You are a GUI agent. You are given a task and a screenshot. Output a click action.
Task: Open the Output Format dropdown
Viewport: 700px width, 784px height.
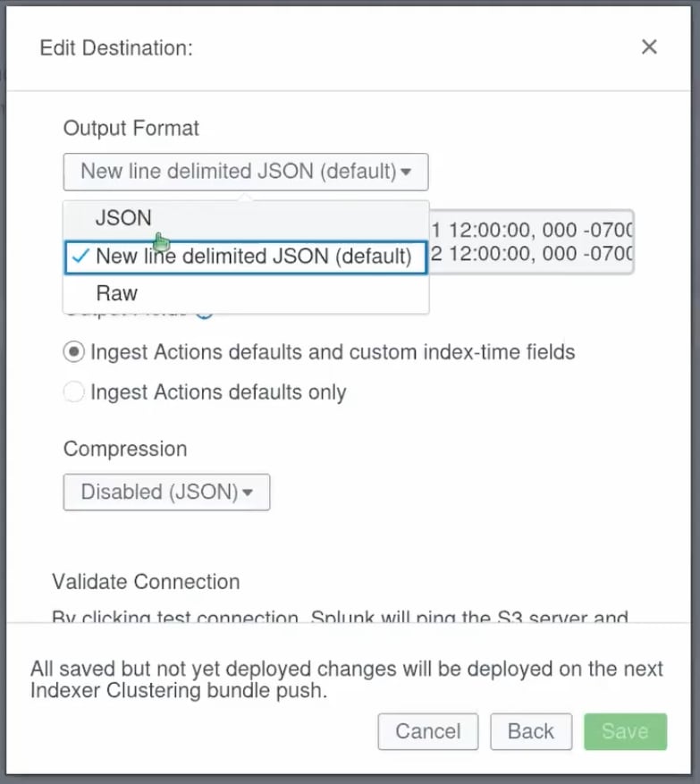[x=245, y=172]
